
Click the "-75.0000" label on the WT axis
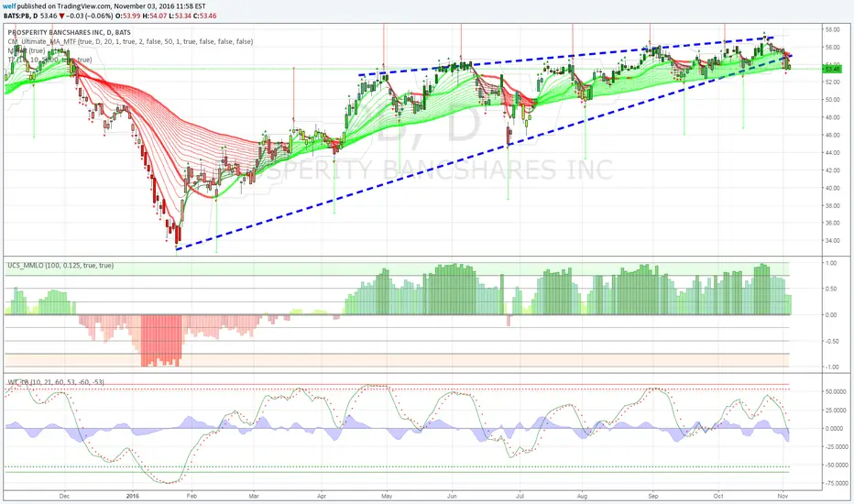point(837,483)
